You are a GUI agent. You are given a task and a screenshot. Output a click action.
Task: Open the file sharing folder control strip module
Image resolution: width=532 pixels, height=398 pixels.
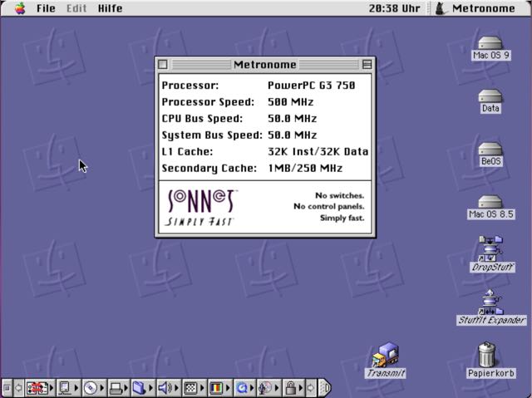[142, 387]
